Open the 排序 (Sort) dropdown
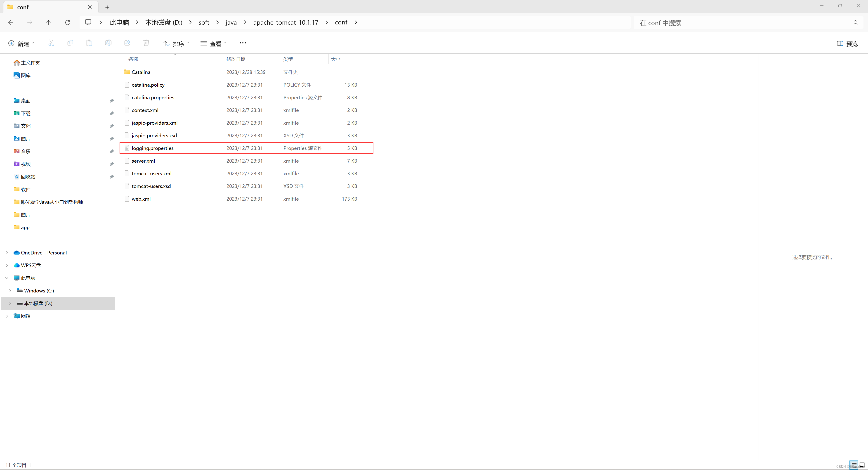868x470 pixels. click(176, 43)
